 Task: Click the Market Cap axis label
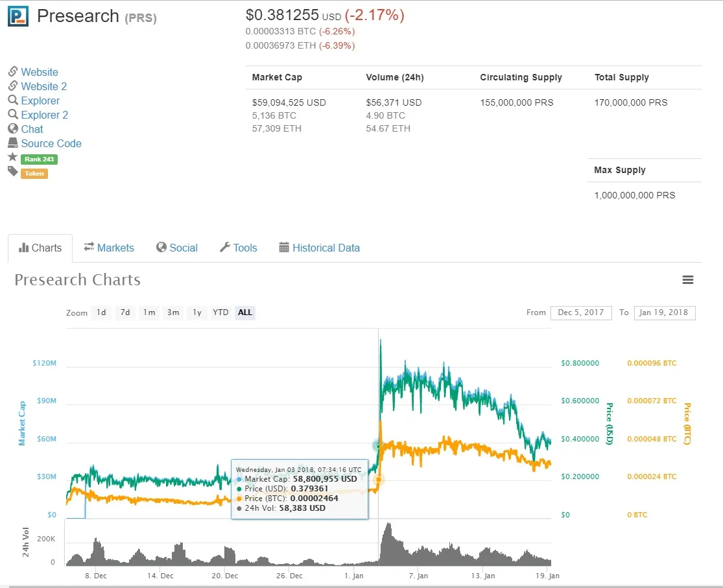tap(21, 423)
